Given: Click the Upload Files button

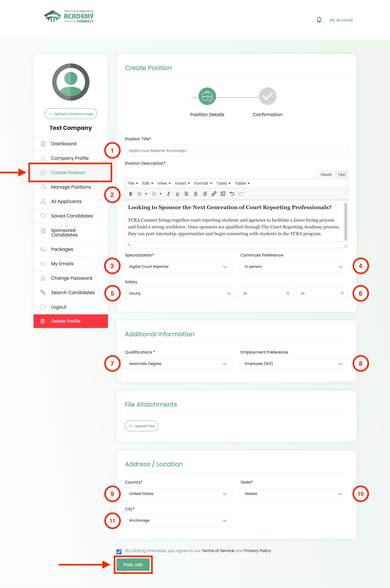Looking at the screenshot, I should click(x=141, y=426).
